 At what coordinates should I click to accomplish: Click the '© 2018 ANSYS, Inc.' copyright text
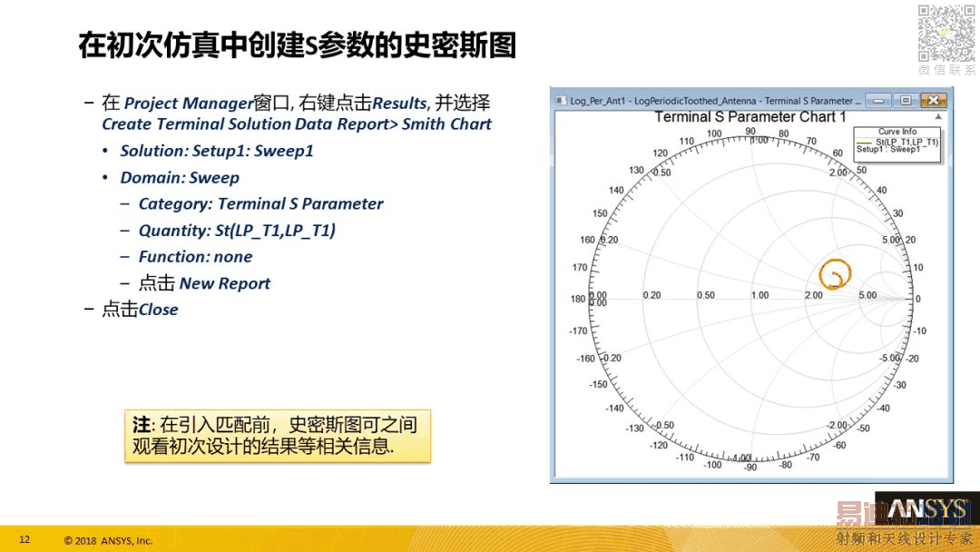(108, 541)
